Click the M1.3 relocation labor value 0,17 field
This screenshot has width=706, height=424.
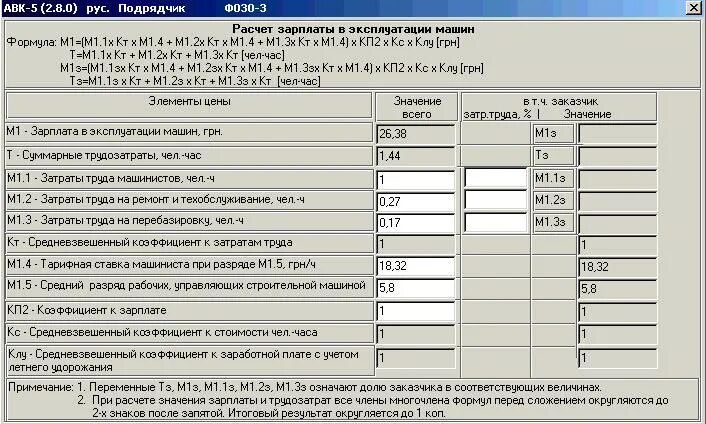tap(416, 223)
